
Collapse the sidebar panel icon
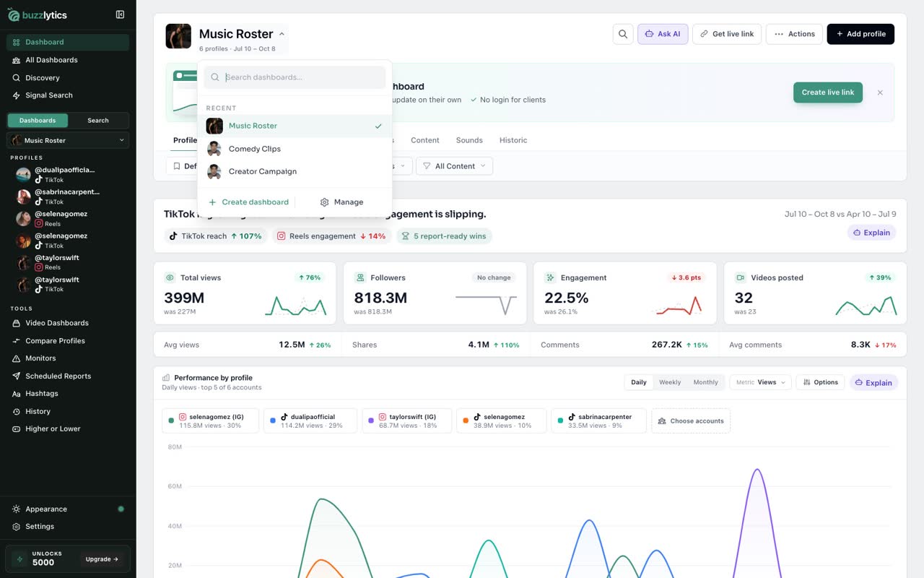point(120,14)
